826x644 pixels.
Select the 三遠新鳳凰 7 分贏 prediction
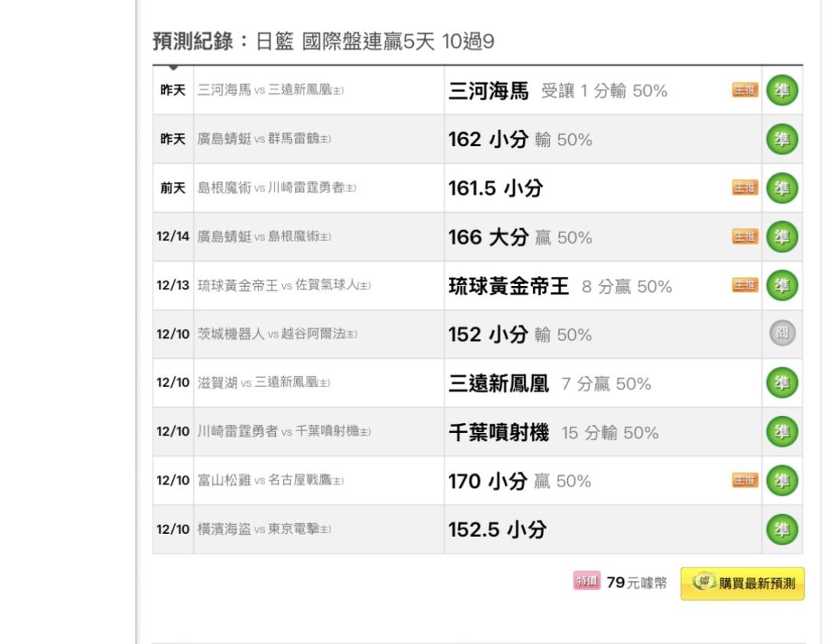549,383
